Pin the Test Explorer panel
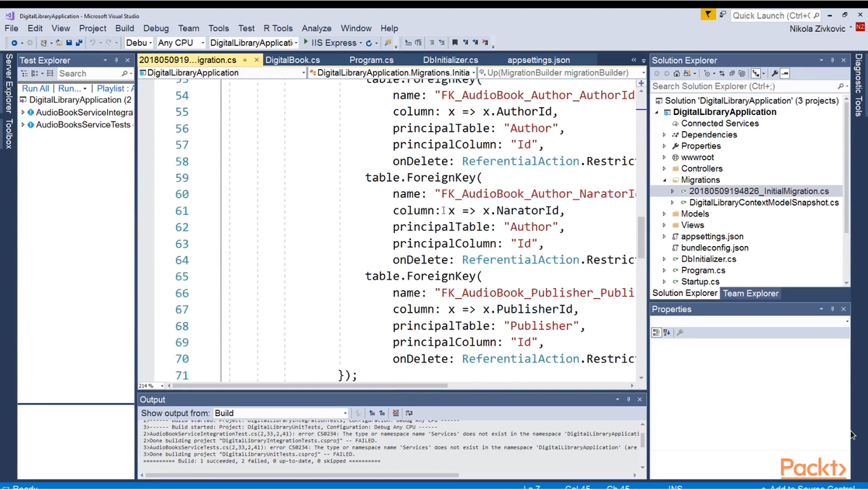This screenshot has width=868, height=490. [x=116, y=60]
